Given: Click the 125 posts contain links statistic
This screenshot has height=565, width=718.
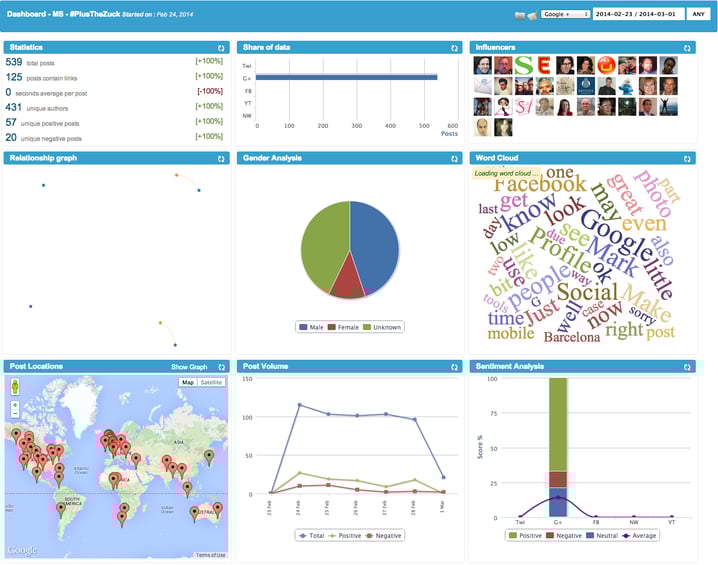Looking at the screenshot, I should [x=41, y=77].
